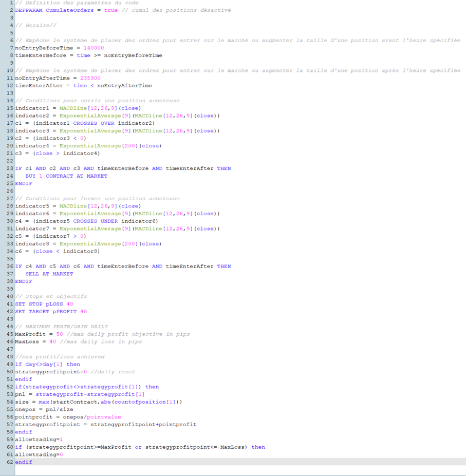The height and width of the screenshot is (476, 466).
Task: Click the comment about closing long position
Action: tap(98, 199)
